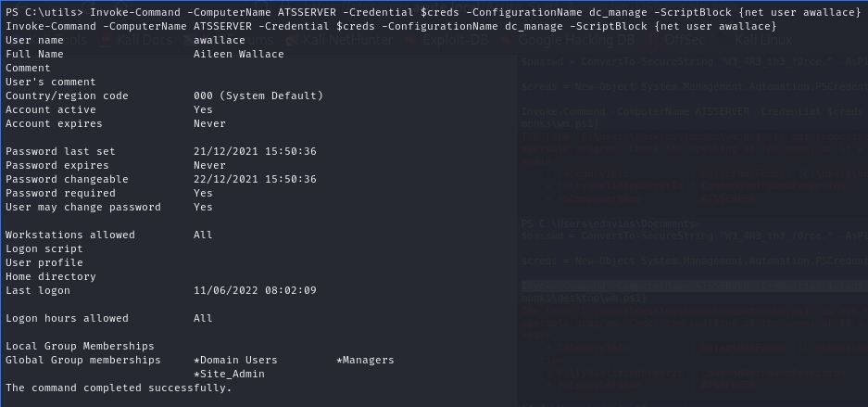Click the Password last set date value

pos(255,151)
